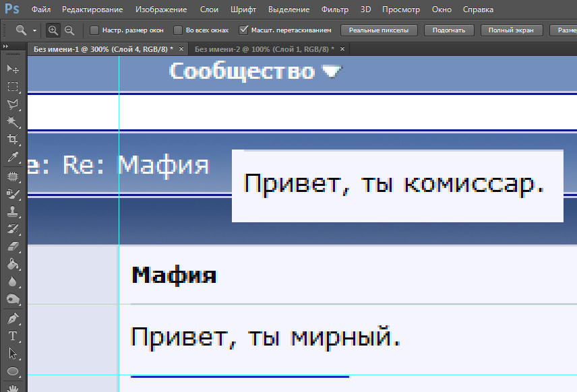
Task: Select the Eraser tool
Action: [x=13, y=247]
